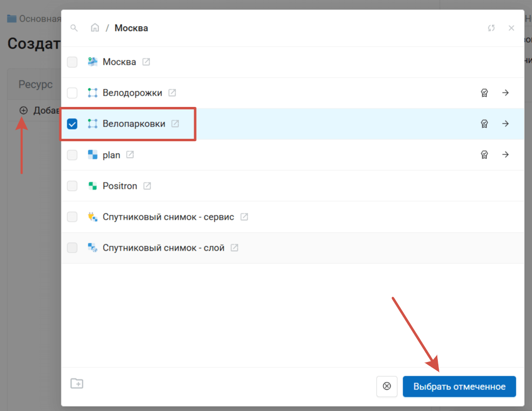Navigate into plan with arrow
The image size is (532, 411).
pos(506,154)
